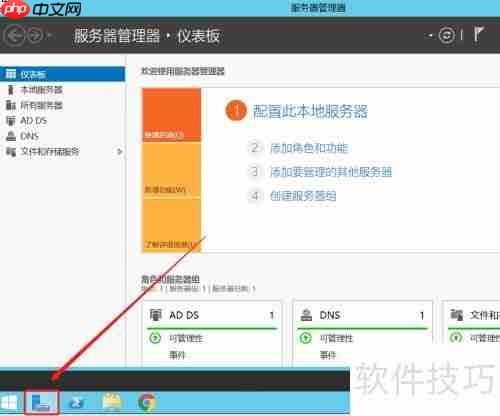
Task: Go back with the left arrow button
Action: (x=14, y=35)
